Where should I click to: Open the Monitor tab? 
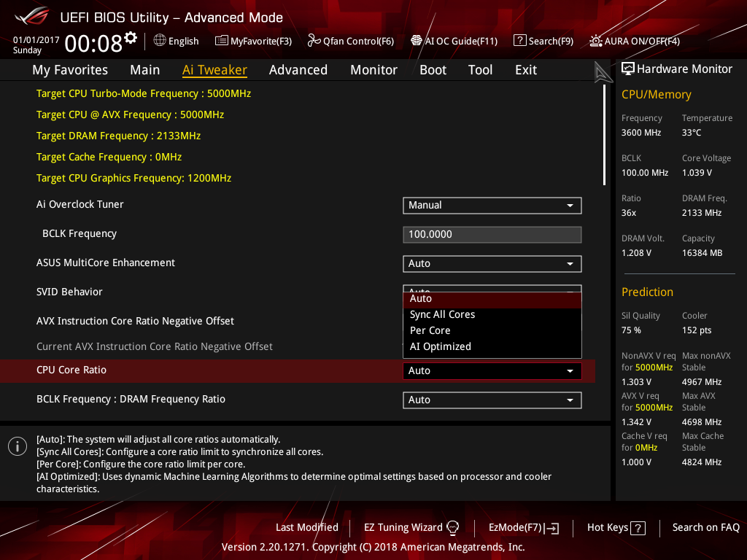tap(374, 70)
